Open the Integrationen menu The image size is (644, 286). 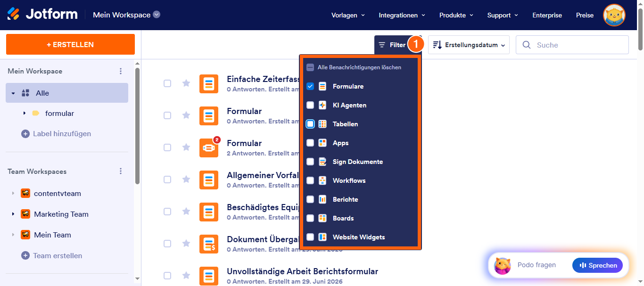[402, 15]
